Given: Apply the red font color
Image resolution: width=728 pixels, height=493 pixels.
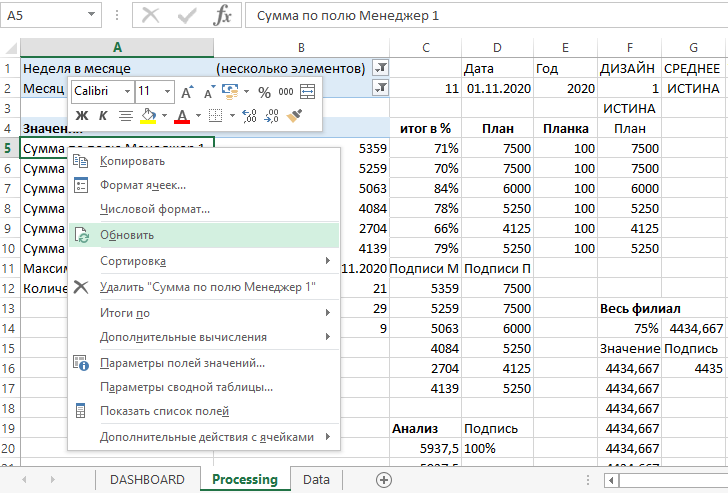Looking at the screenshot, I should click(181, 116).
